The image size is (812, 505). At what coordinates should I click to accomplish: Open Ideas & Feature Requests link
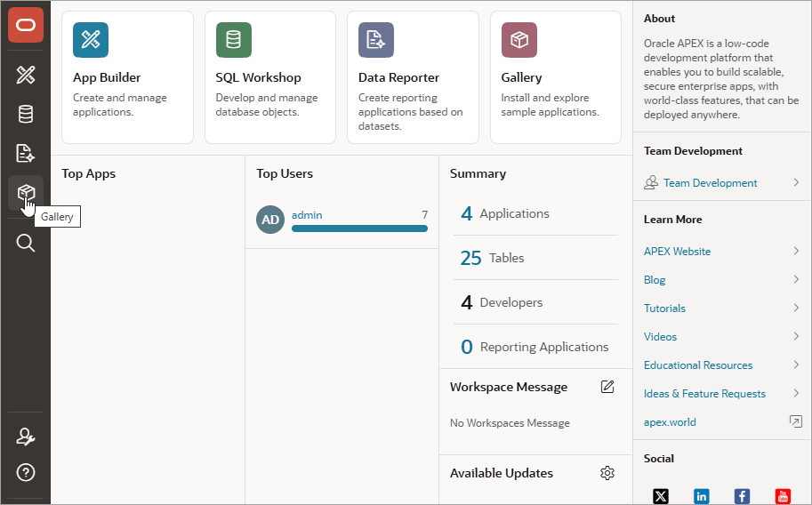coord(704,394)
